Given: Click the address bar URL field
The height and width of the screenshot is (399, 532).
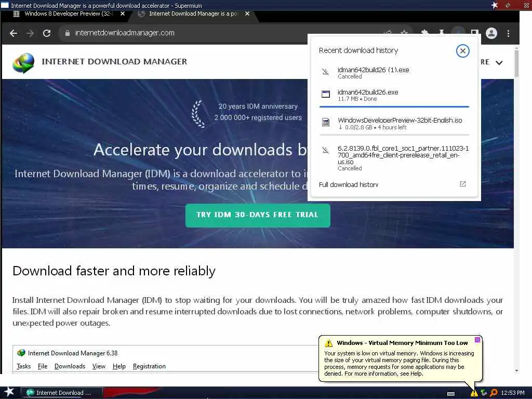Looking at the screenshot, I should (217, 33).
